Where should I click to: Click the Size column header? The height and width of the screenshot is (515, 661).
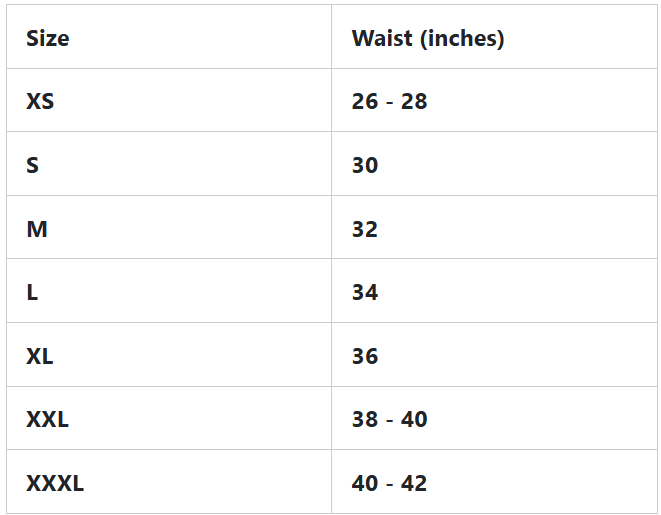pos(48,39)
